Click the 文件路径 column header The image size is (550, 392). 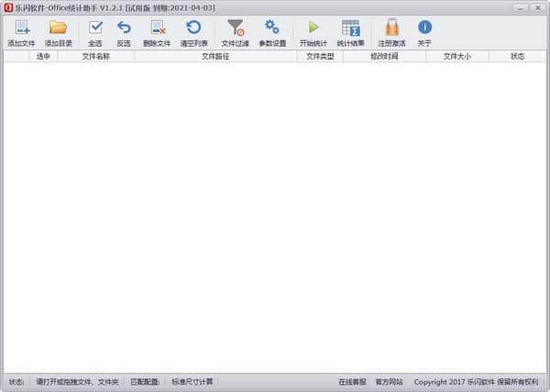[215, 56]
